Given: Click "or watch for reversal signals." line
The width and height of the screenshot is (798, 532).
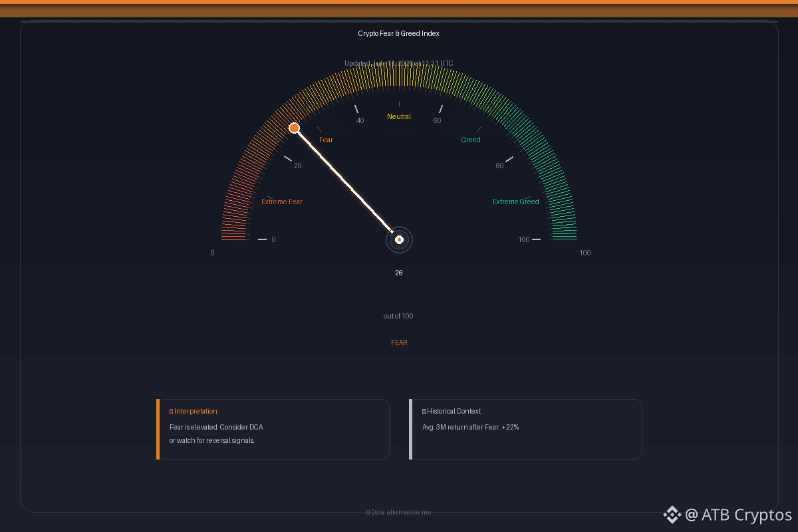Looking at the screenshot, I should click(212, 440).
